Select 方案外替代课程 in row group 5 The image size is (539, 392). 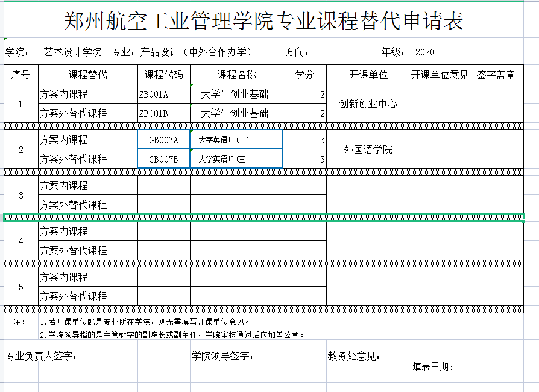88,296
